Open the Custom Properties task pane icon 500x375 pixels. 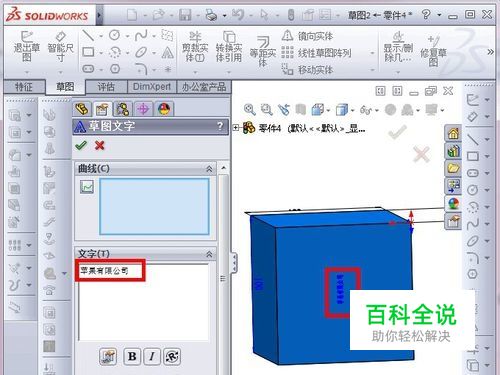(453, 221)
